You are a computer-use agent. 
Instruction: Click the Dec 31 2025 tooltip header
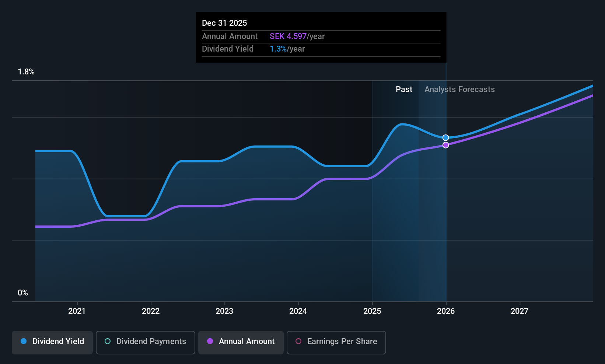tap(224, 23)
